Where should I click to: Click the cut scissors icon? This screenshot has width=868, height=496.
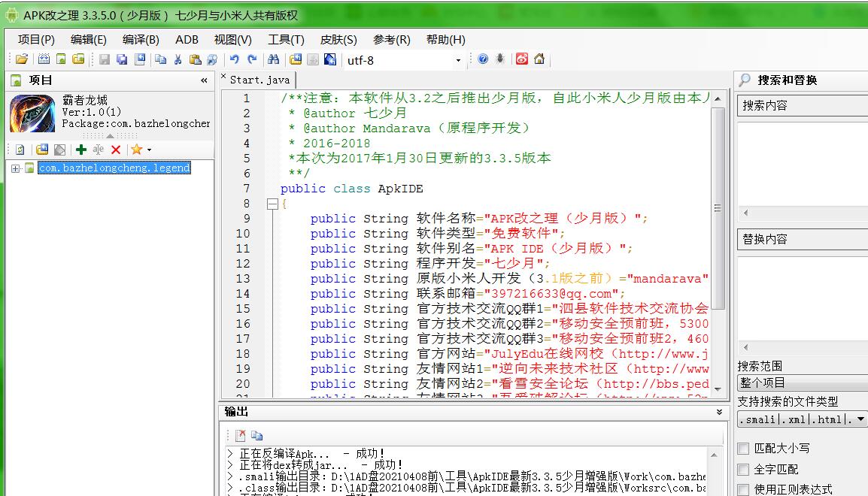pos(178,59)
